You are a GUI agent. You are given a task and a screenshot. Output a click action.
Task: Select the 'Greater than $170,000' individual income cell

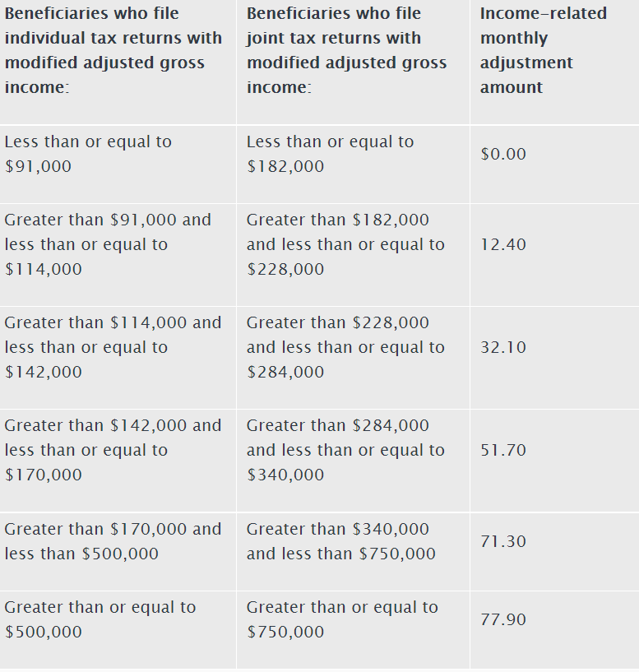(x=113, y=541)
